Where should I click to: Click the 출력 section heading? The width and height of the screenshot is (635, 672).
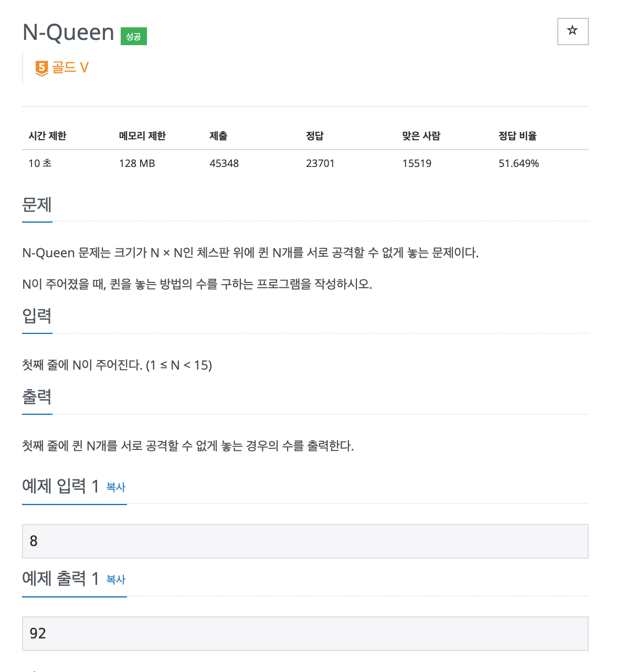tap(37, 396)
